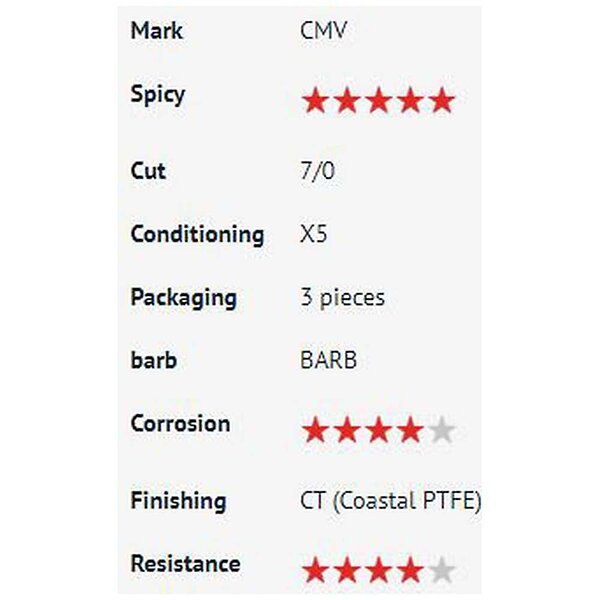Image resolution: width=600 pixels, height=600 pixels.
Task: Click the gray star in the Resistance rating
Action: click(x=441, y=571)
